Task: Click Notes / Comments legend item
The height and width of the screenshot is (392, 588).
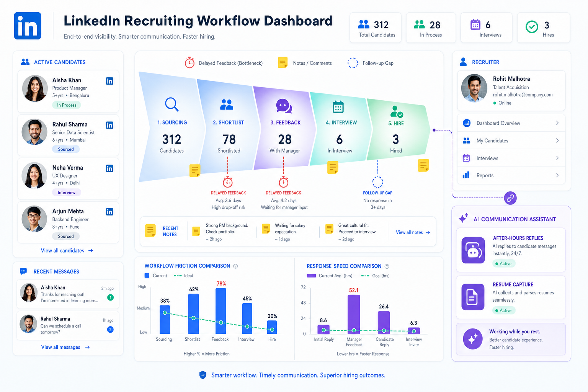Action: (305, 63)
